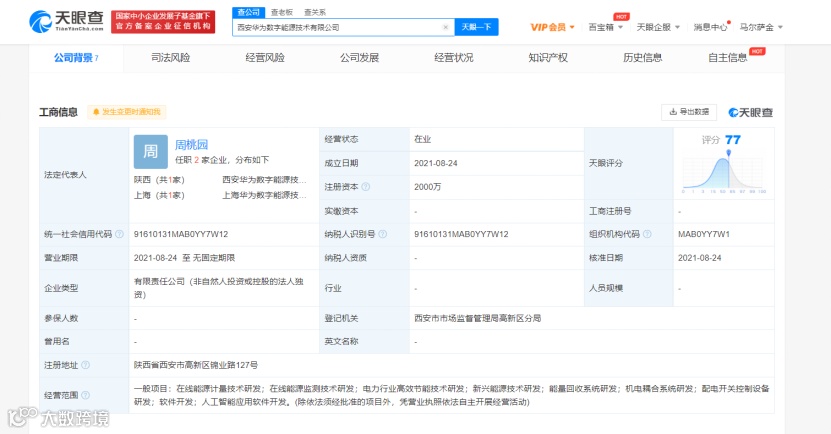The height and width of the screenshot is (434, 831).
Task: Open the red 官方备案企业征信机构 banner
Action: [x=163, y=21]
